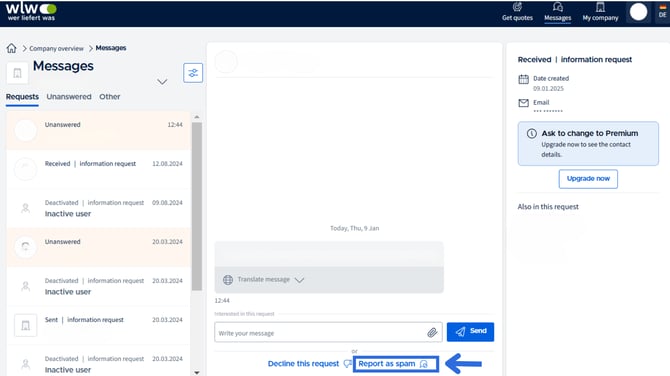Open Received information request from 12.08.2024
670x376 pixels.
point(98,169)
